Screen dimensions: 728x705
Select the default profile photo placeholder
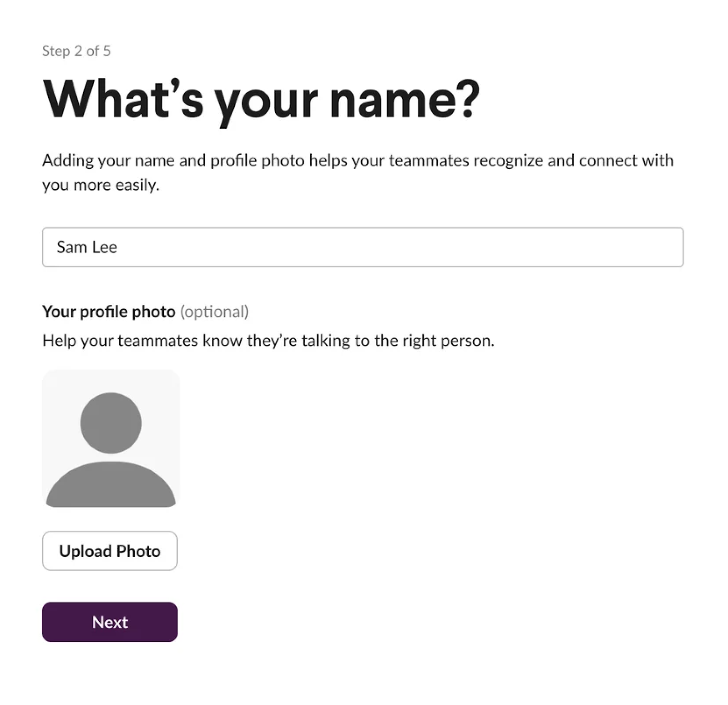click(111, 438)
